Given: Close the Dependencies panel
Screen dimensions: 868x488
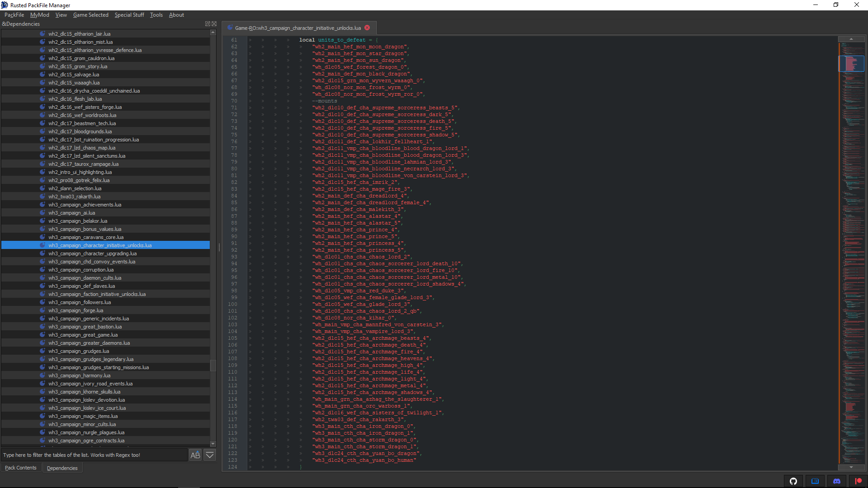Looking at the screenshot, I should tap(214, 24).
